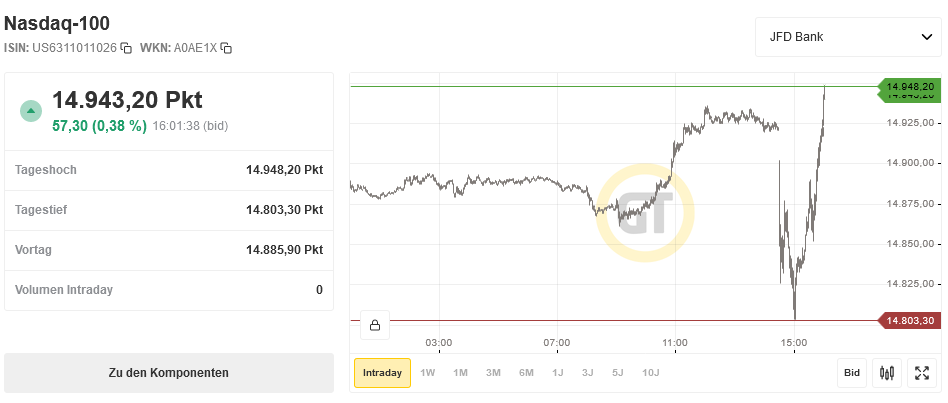Switch chart to 1W timeframe

click(428, 373)
